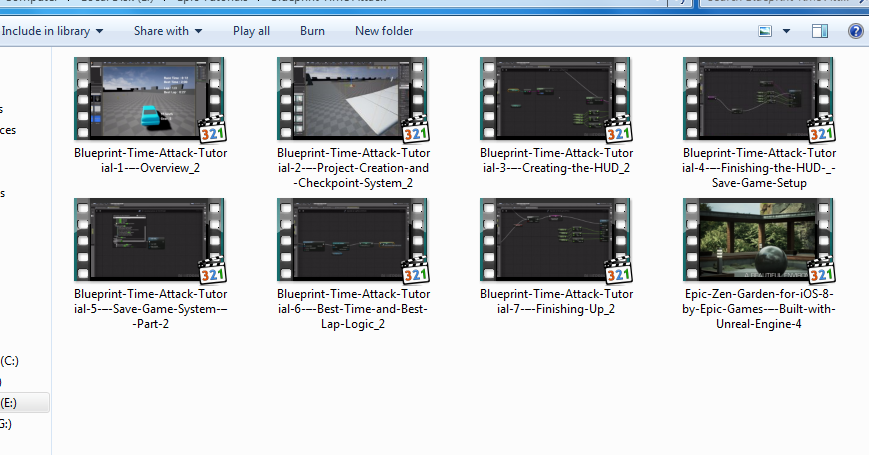Viewport: 869px width, 455px height.
Task: Select the Epic-Zen-Garden video thumbnail
Action: 758,240
